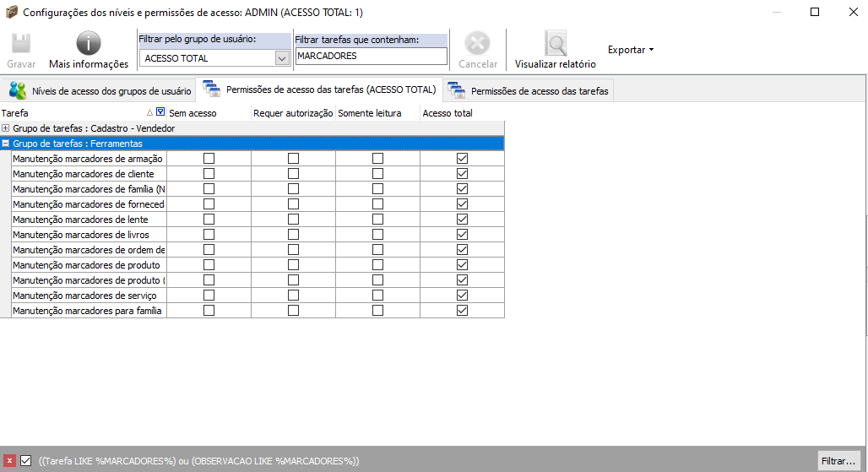Screen dimensions: 868x472
Task: Open the user group ACESSO TOTAL dropdown
Action: point(282,58)
